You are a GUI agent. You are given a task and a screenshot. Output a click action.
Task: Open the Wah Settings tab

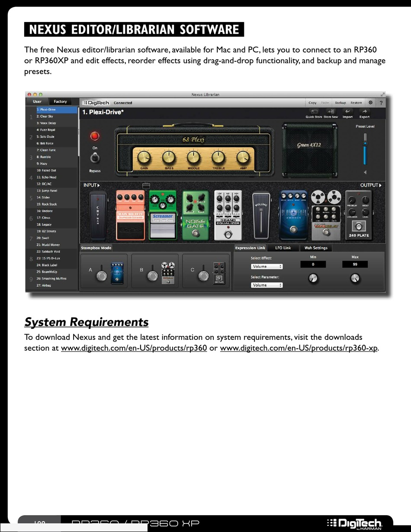pos(316,248)
